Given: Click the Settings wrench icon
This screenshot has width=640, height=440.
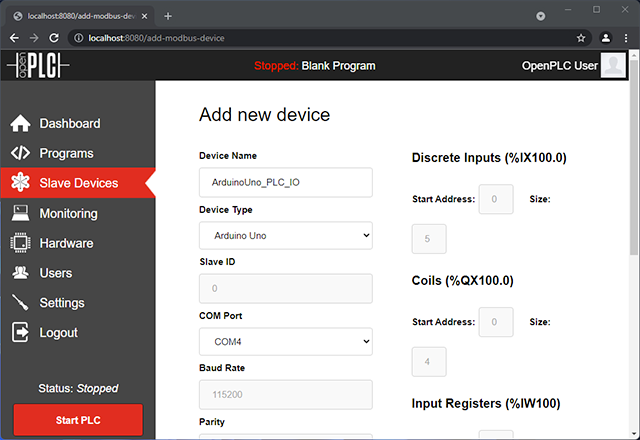Looking at the screenshot, I should [20, 303].
